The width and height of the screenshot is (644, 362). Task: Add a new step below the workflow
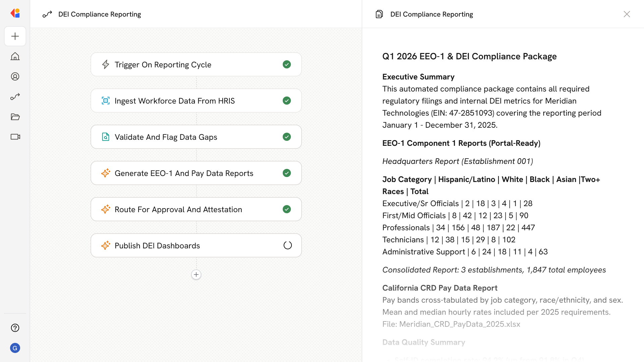pyautogui.click(x=196, y=275)
